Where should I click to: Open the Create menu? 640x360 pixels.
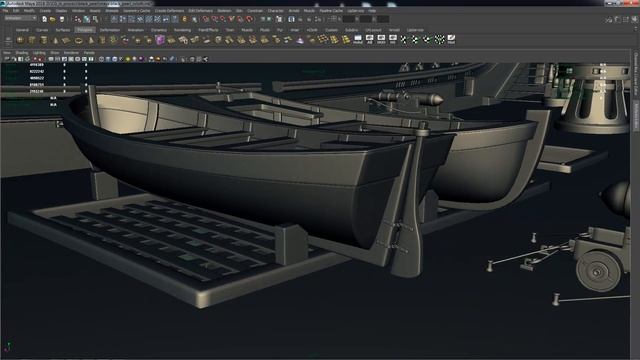(x=45, y=11)
